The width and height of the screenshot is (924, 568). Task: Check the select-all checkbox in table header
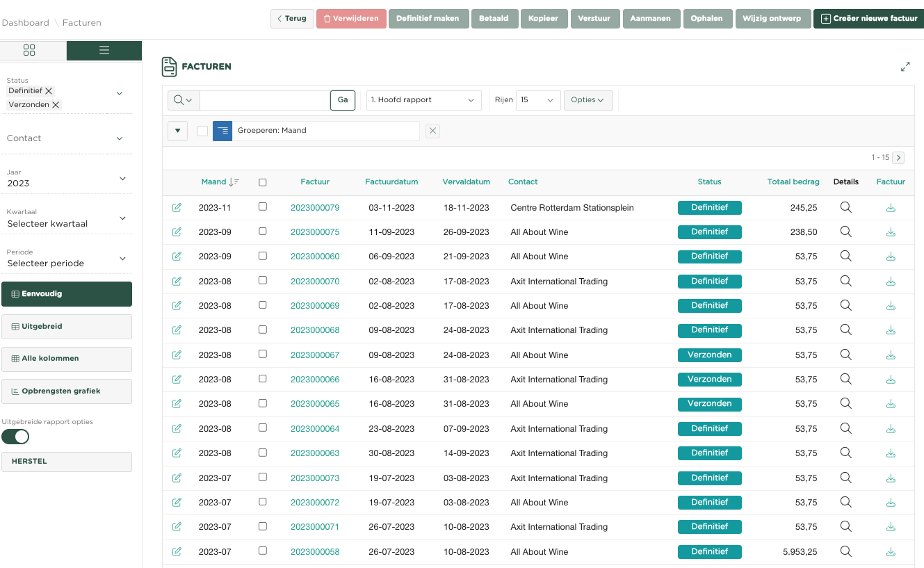(262, 182)
